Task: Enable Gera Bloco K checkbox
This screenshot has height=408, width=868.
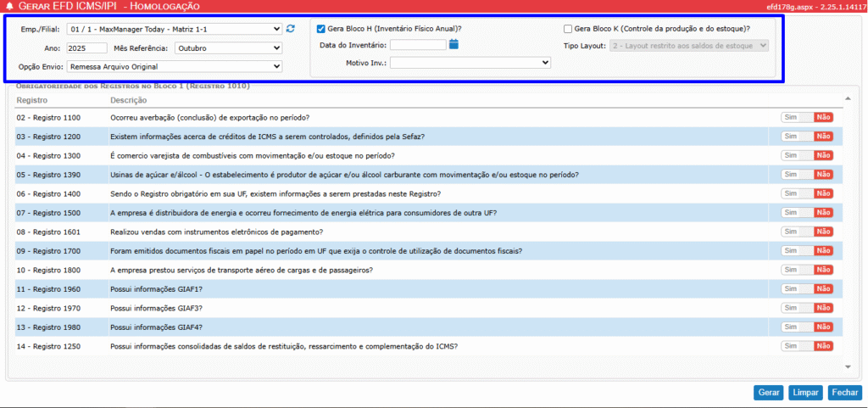Action: (x=567, y=29)
